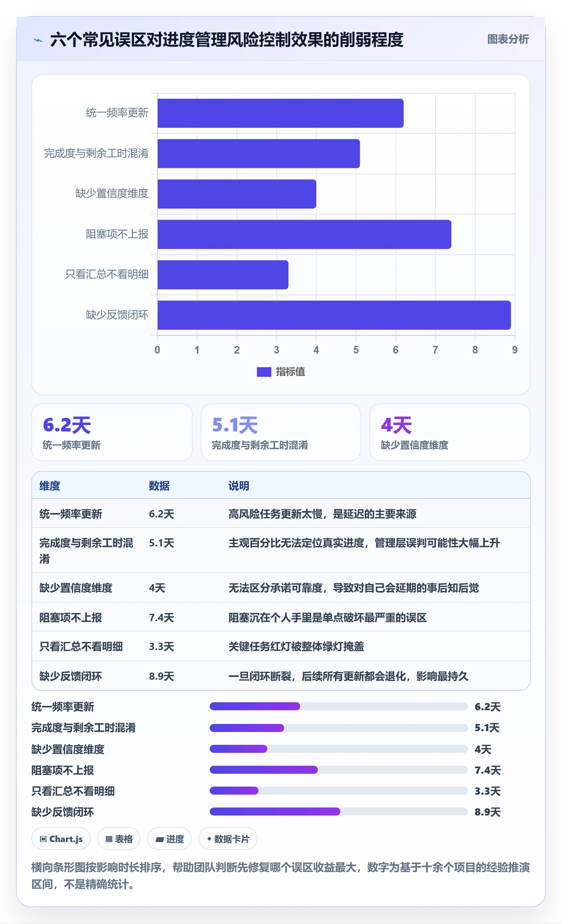Image resolution: width=562 pixels, height=924 pixels.
Task: Click the 进度 tag
Action: click(169, 839)
